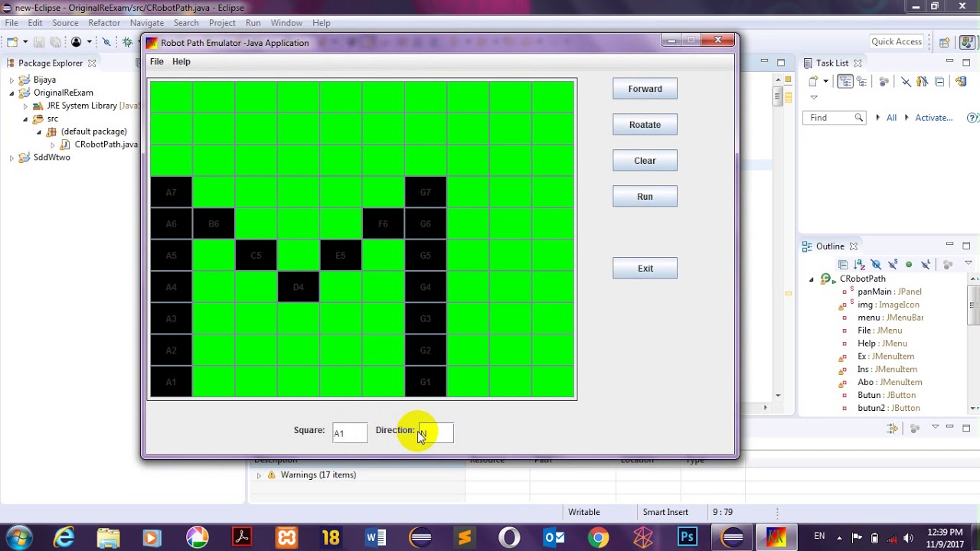
Task: Open Photoshop from the Windows taskbar
Action: [687, 537]
